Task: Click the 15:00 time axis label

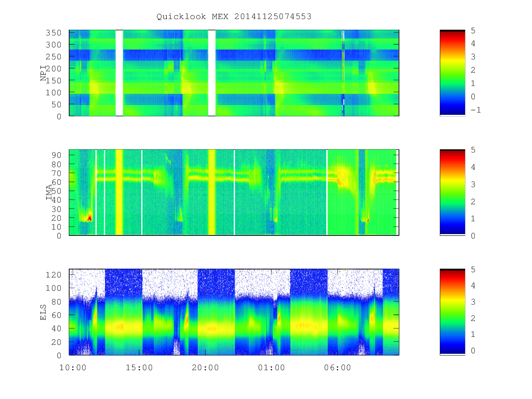Action: tap(140, 368)
